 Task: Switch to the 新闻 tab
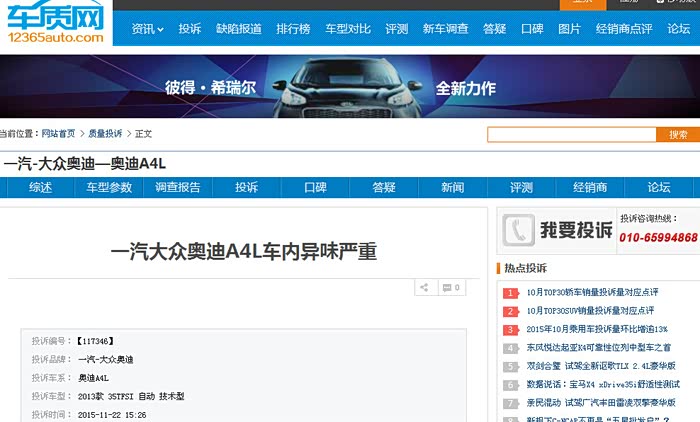tap(453, 187)
